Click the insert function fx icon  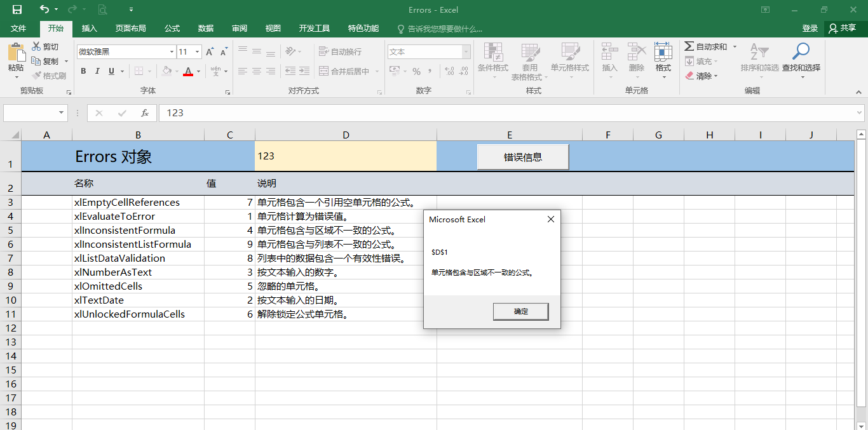coord(145,113)
